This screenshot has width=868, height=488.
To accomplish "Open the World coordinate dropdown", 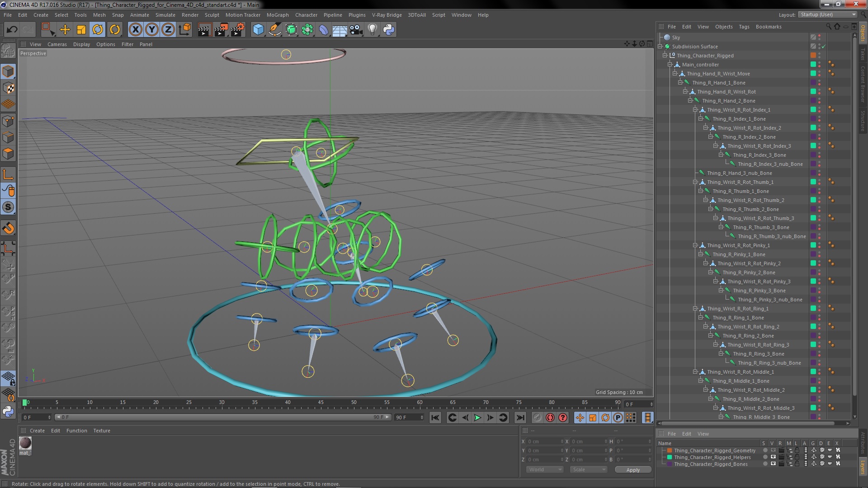I will tap(545, 469).
